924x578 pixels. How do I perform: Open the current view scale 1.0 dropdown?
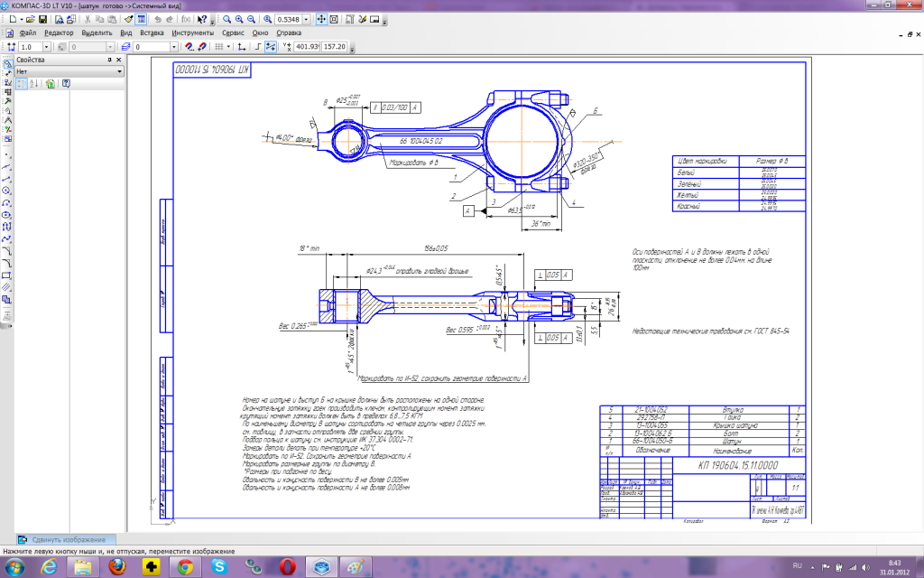click(47, 47)
